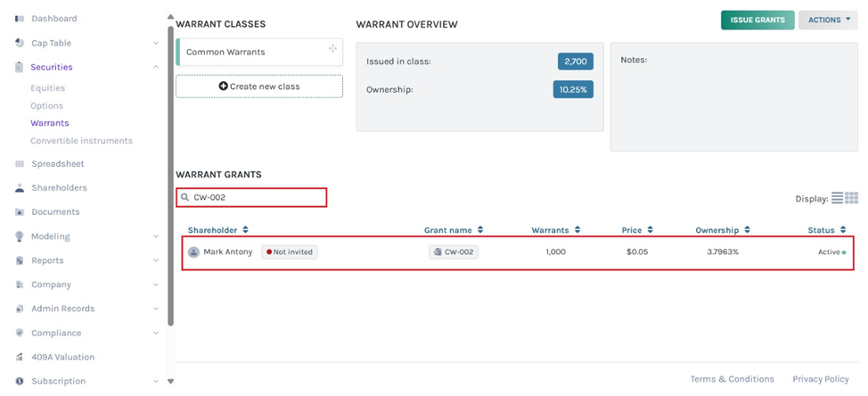Click the Modeling lightbulb icon
The width and height of the screenshot is (868, 396).
(x=20, y=236)
